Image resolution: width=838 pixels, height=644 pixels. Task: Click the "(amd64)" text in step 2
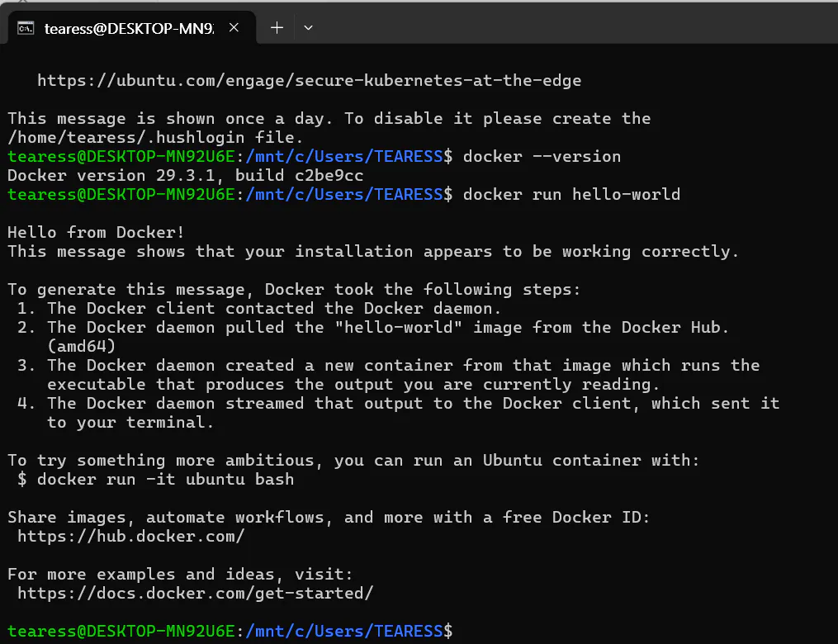tap(81, 346)
